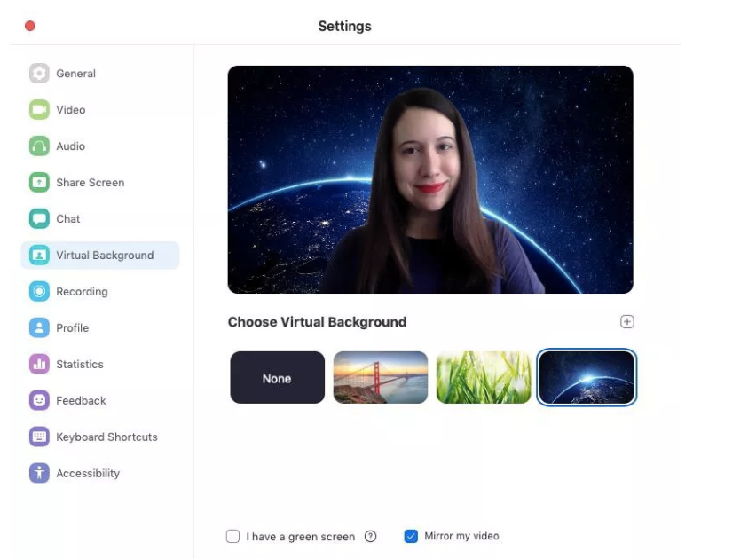Open Share Screen settings label
Image resolution: width=756 pixels, height=559 pixels.
(x=91, y=183)
